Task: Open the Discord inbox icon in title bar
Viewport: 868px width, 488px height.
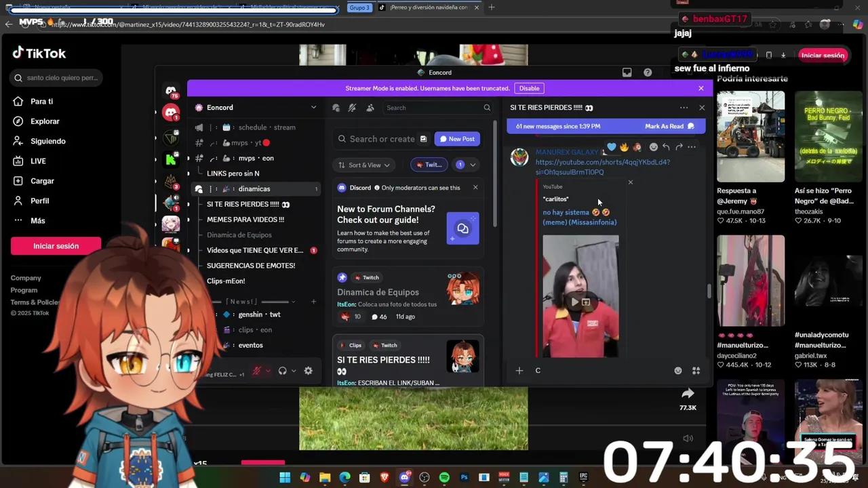Action: click(x=627, y=73)
